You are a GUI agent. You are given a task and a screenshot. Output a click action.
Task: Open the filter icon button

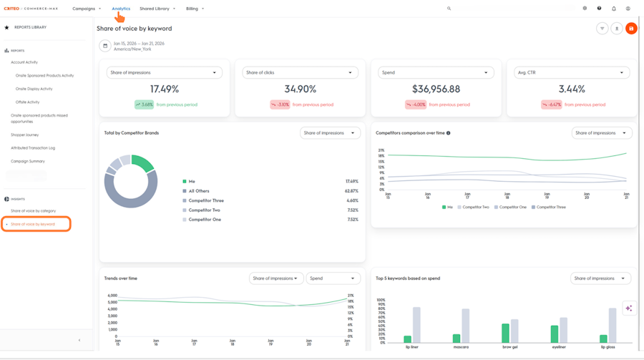602,29
